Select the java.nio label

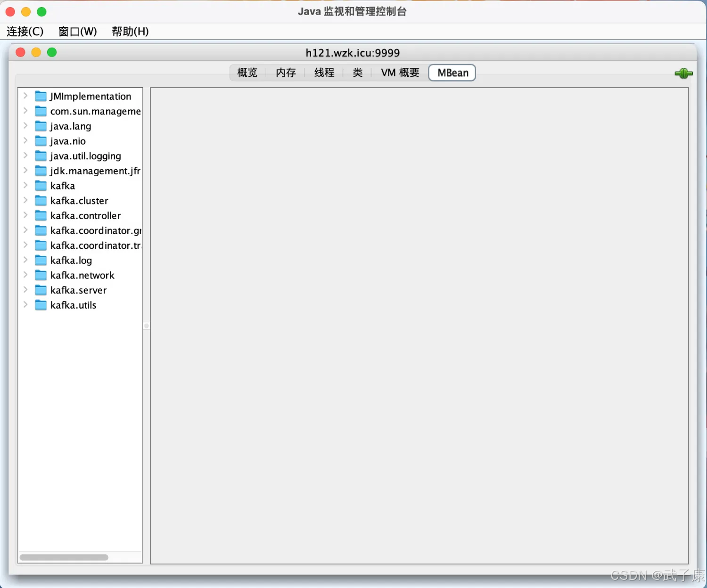coord(68,141)
